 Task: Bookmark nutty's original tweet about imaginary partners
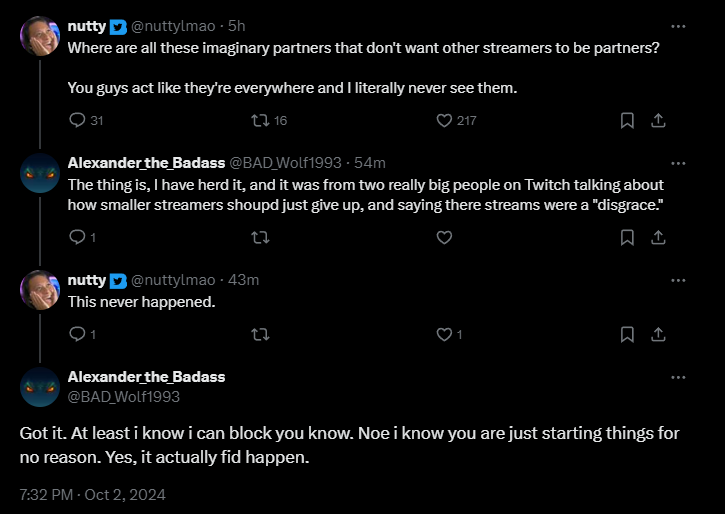(627, 121)
